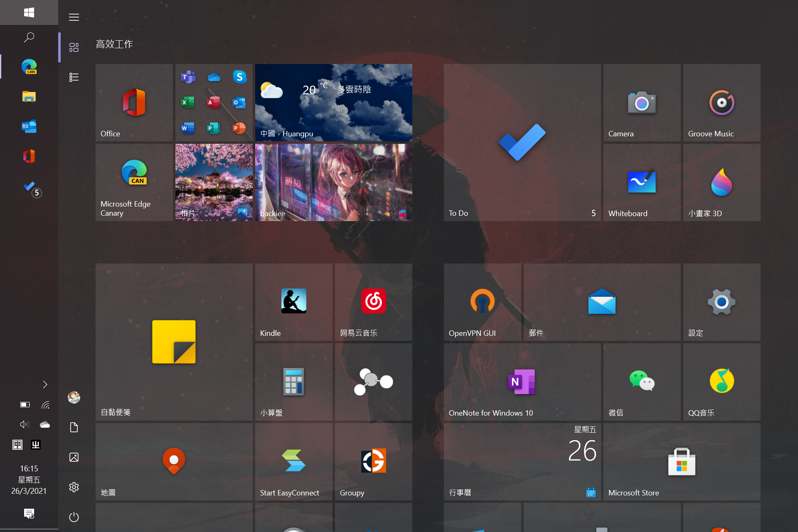Open the 設定 settings tile
Viewport: 798px width, 532px height.
point(722,302)
